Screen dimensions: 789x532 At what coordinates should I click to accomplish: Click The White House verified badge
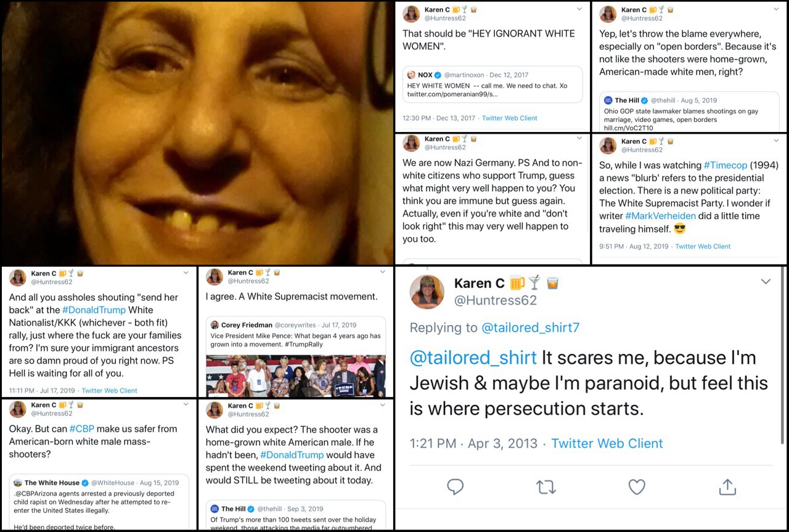pyautogui.click(x=86, y=483)
